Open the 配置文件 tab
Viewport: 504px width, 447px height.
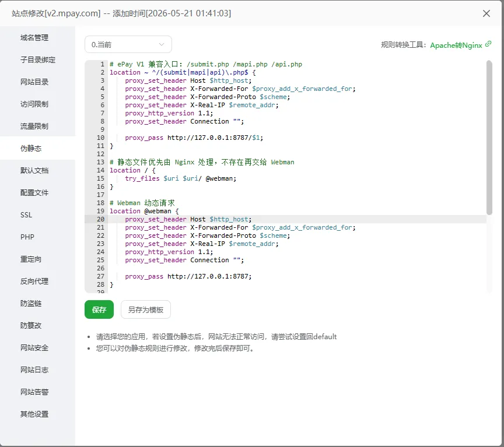34,193
